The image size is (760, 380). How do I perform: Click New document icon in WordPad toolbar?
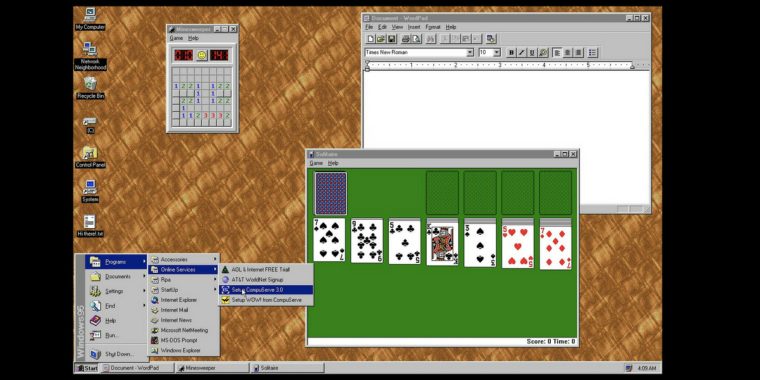[371, 39]
